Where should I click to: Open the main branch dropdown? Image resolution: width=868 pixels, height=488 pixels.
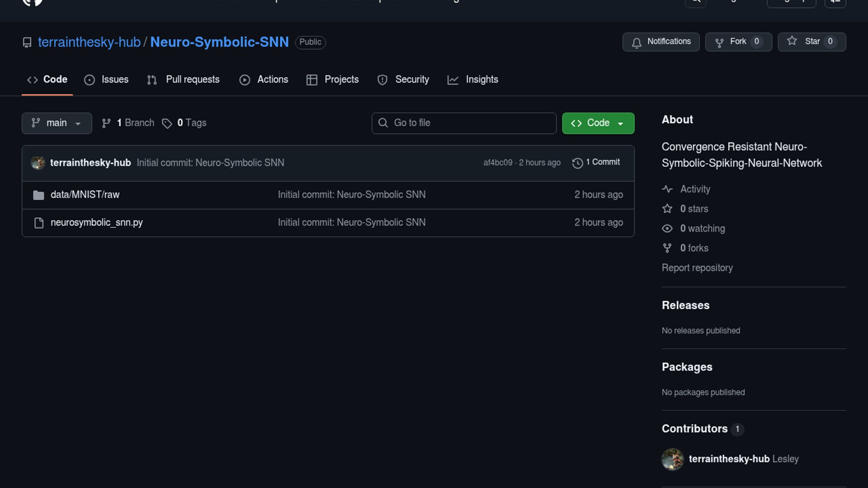tap(57, 123)
